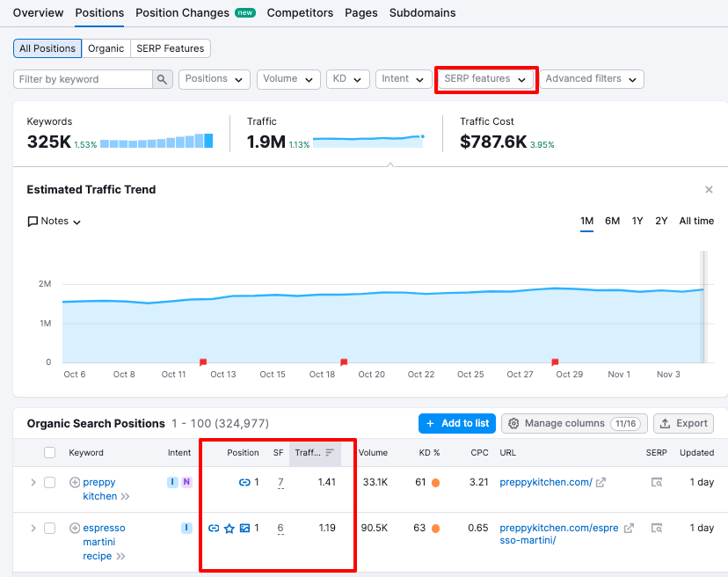Check the preppy kitchen row checkbox
This screenshot has height=577, width=728.
point(50,482)
